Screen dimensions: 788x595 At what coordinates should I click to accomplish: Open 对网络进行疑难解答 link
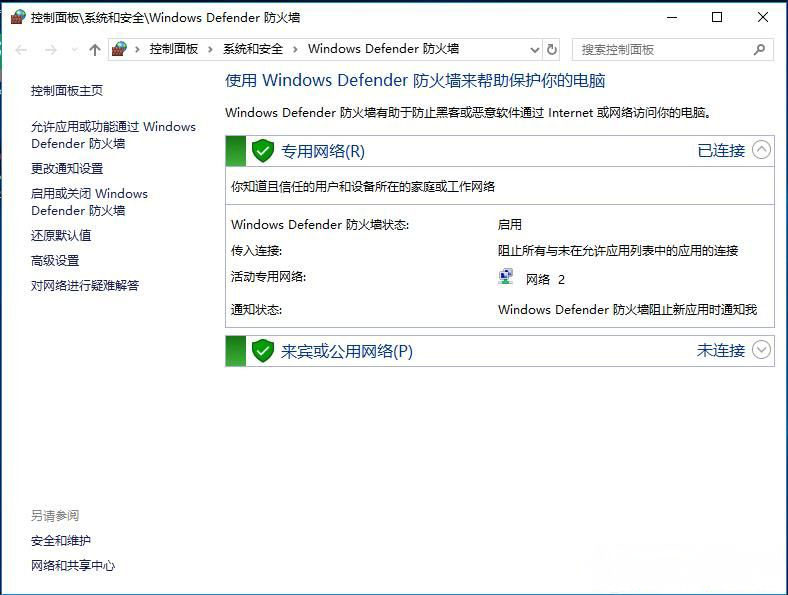[x=85, y=285]
